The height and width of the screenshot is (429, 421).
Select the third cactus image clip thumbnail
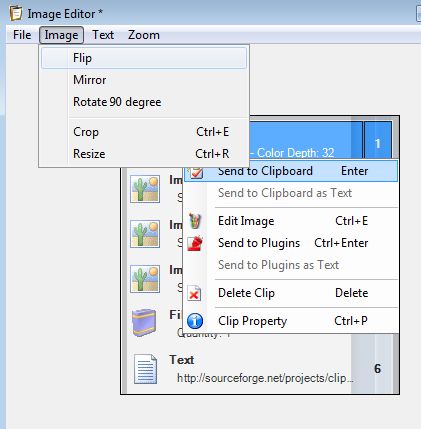click(x=145, y=279)
